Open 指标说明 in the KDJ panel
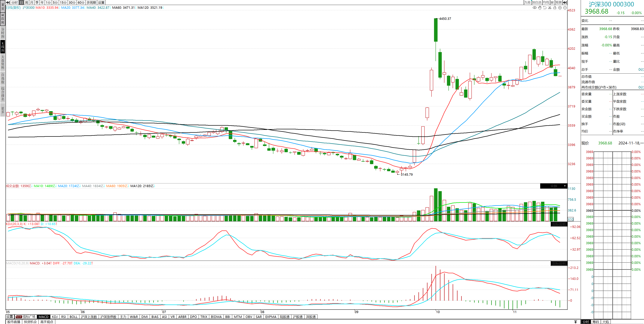 pos(559,224)
